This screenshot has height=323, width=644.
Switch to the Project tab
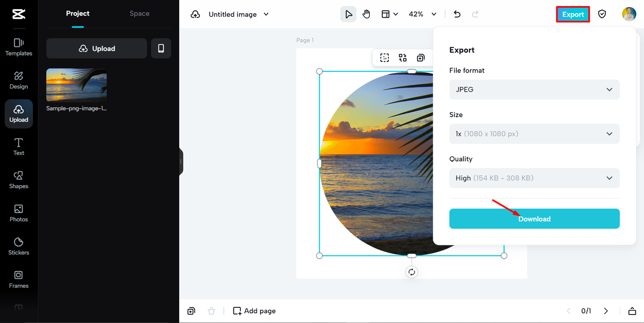[77, 14]
